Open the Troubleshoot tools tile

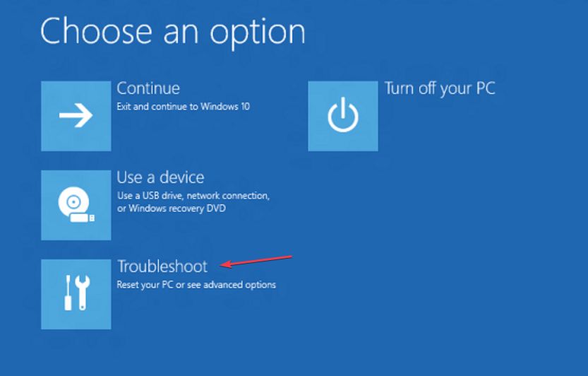pyautogui.click(x=76, y=294)
